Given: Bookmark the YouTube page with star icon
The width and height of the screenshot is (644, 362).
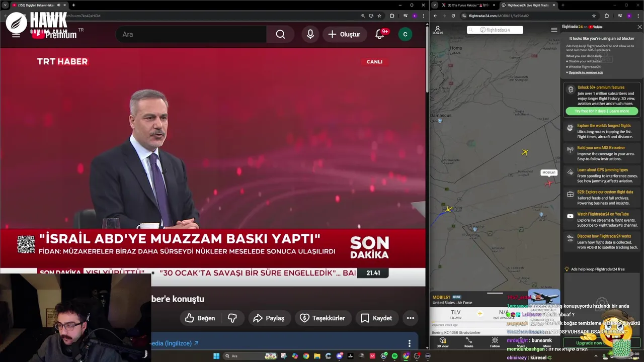Looking at the screenshot, I should point(379,16).
